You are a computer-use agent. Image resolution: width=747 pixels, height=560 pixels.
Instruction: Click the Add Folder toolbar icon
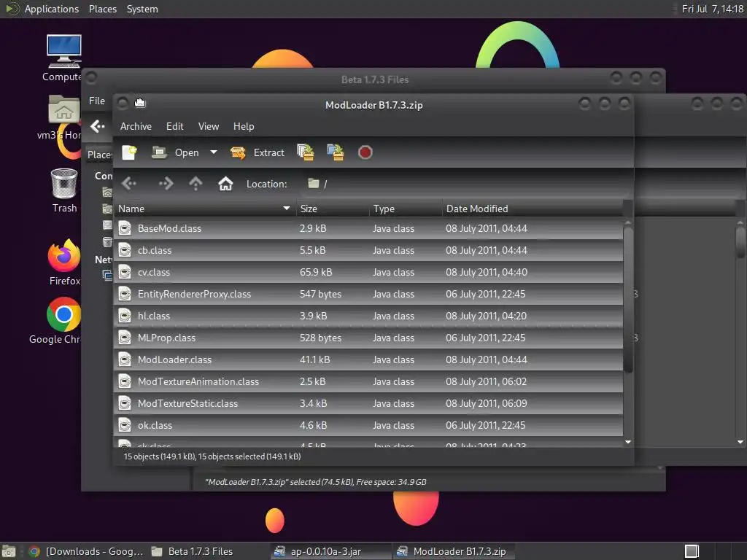336,152
